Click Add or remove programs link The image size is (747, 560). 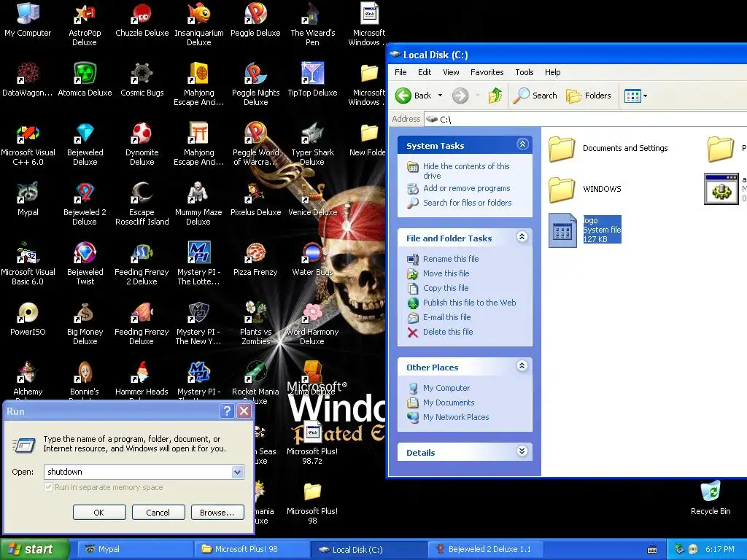466,189
